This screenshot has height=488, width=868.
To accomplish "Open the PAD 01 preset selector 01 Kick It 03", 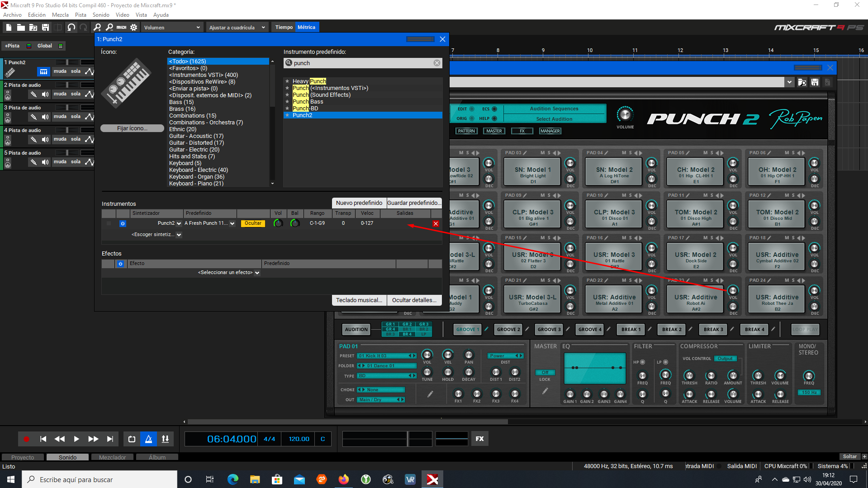I will [386, 356].
